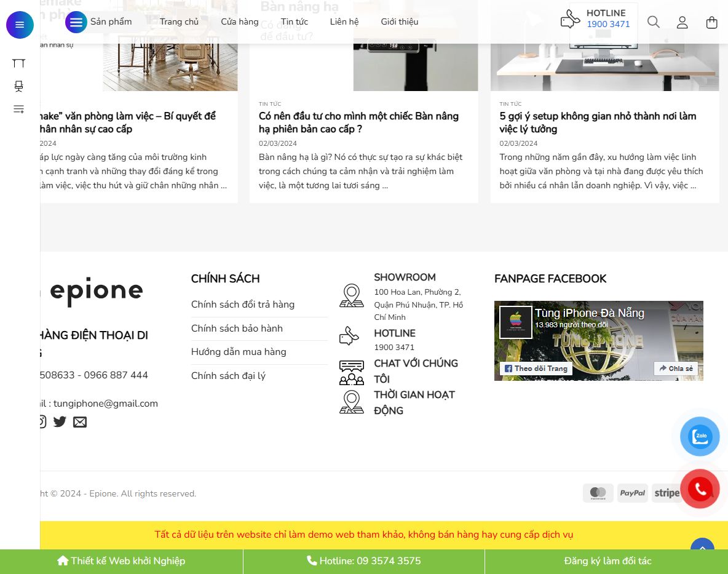This screenshot has height=574, width=728.
Task: Click the Tùng iPhone Đà Nẵng fanpage thumbnail
Action: (x=516, y=321)
